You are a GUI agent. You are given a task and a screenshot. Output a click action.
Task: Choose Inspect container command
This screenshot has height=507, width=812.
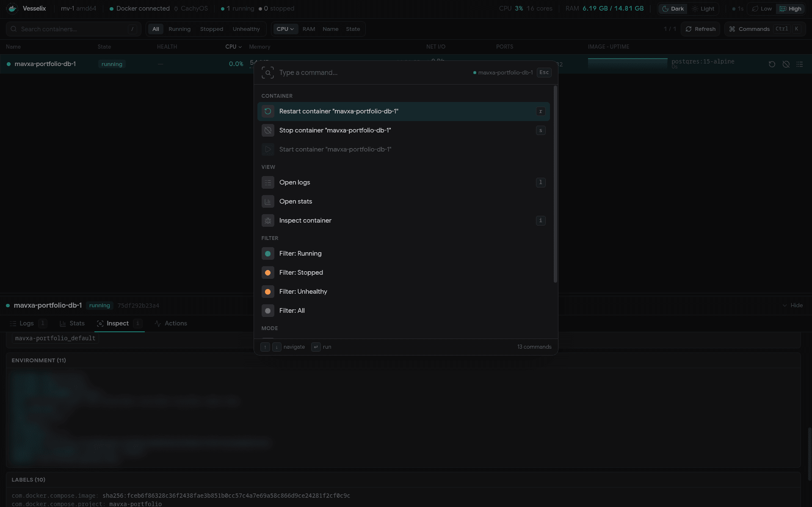coord(403,220)
